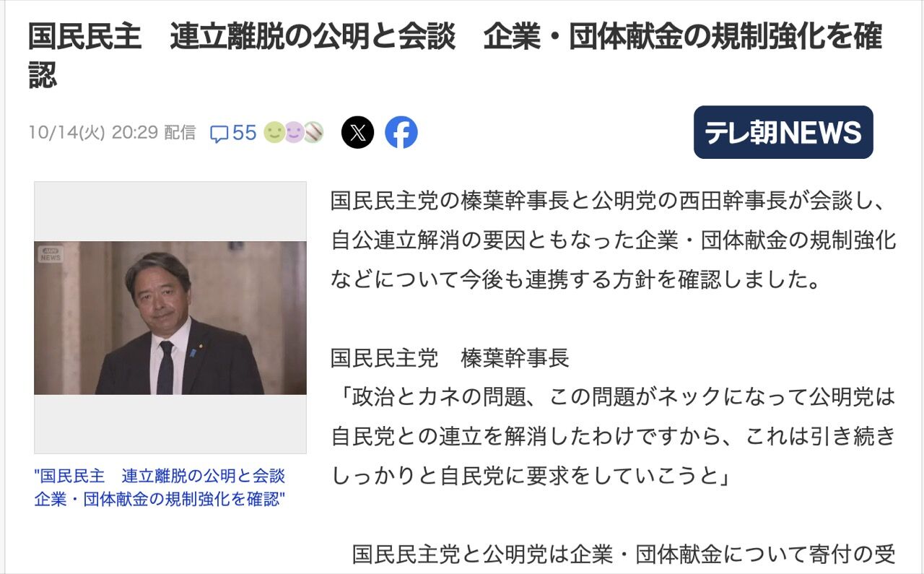Select the purple smiley reaction icon
The width and height of the screenshot is (924, 574).
pos(293,132)
